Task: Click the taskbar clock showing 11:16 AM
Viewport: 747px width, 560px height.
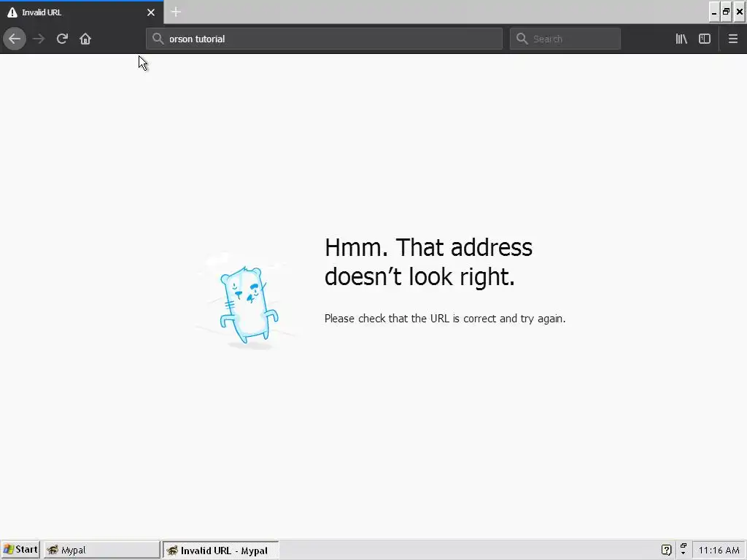Action: click(x=719, y=550)
